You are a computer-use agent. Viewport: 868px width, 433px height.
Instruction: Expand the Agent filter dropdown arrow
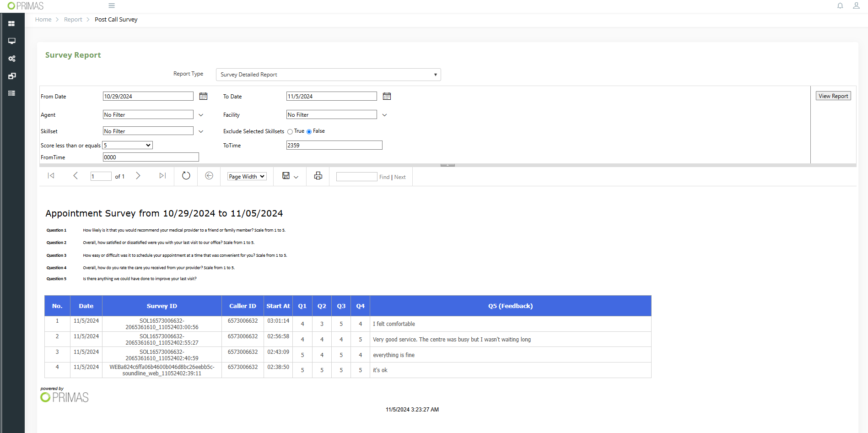tap(201, 115)
